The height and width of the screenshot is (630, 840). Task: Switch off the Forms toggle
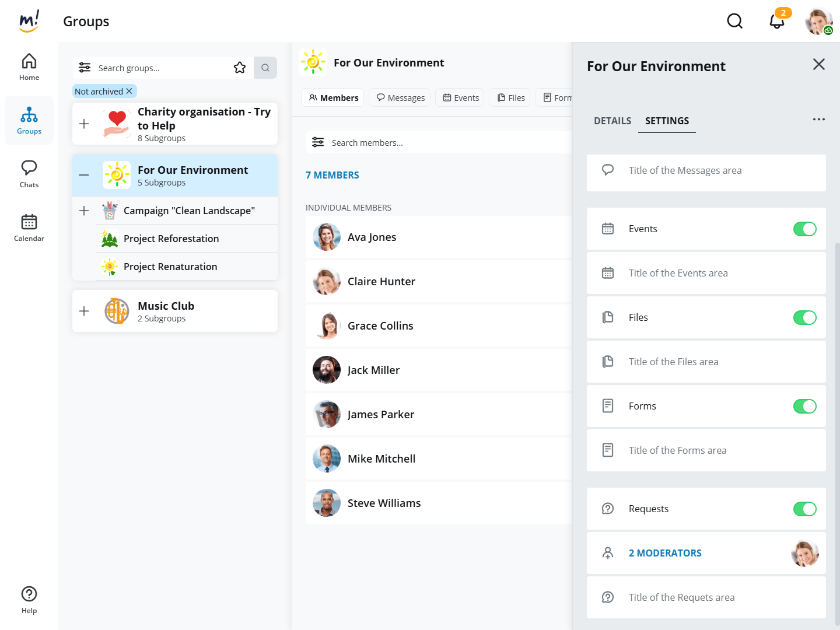point(804,407)
